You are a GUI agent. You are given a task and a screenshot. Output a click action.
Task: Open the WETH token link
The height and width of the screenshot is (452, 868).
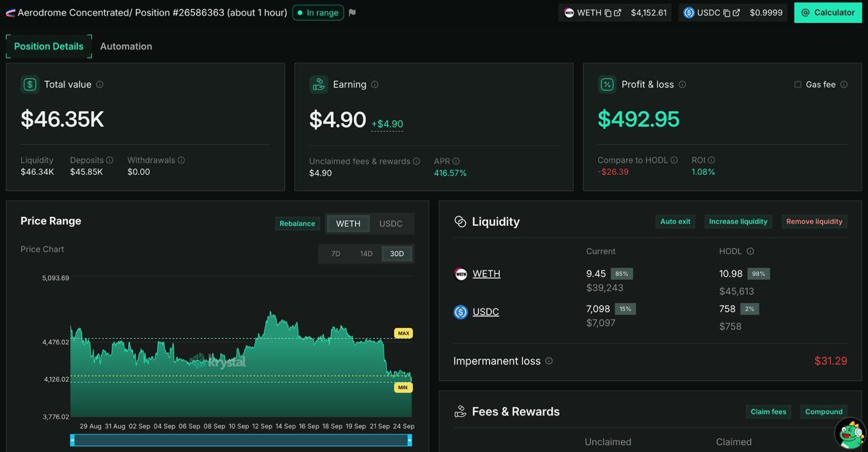click(x=486, y=274)
